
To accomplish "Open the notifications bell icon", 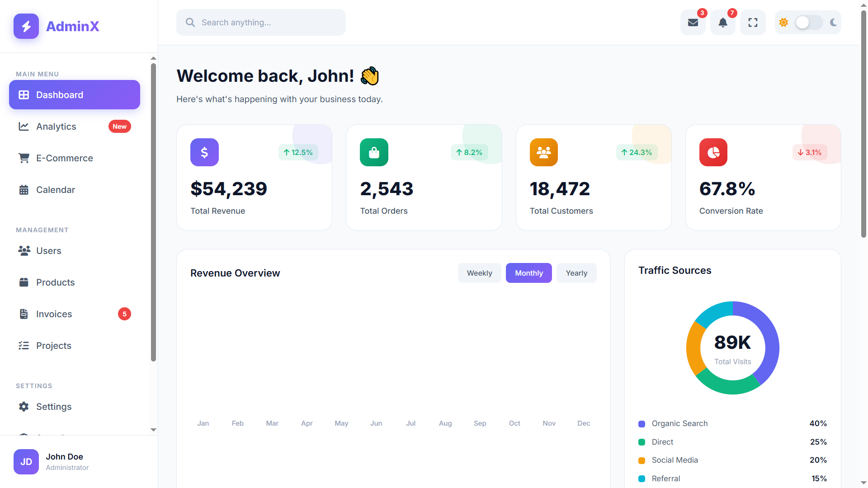I will (x=723, y=23).
